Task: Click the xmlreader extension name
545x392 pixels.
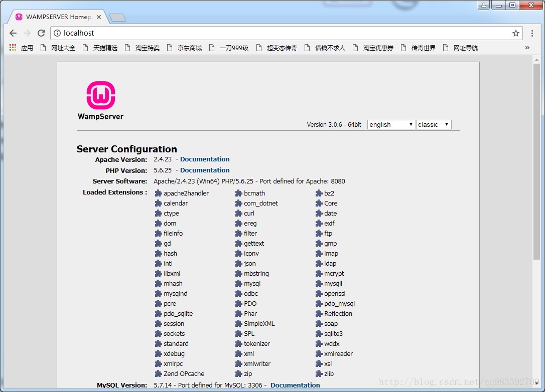Action: coord(339,353)
